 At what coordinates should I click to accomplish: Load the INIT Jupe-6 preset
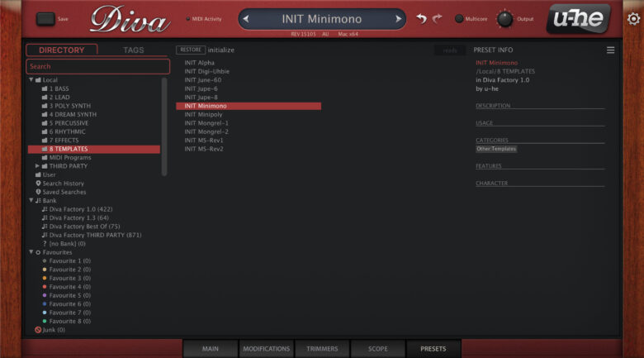pyautogui.click(x=201, y=88)
